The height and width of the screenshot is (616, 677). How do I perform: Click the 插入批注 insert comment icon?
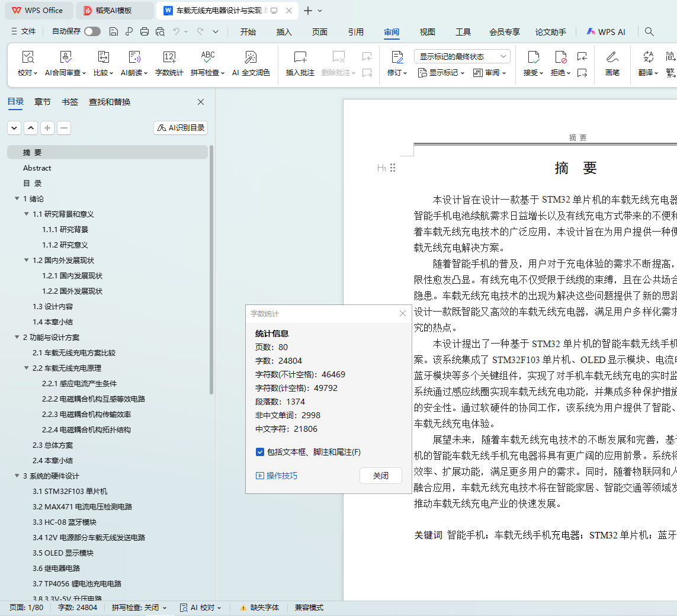300,57
